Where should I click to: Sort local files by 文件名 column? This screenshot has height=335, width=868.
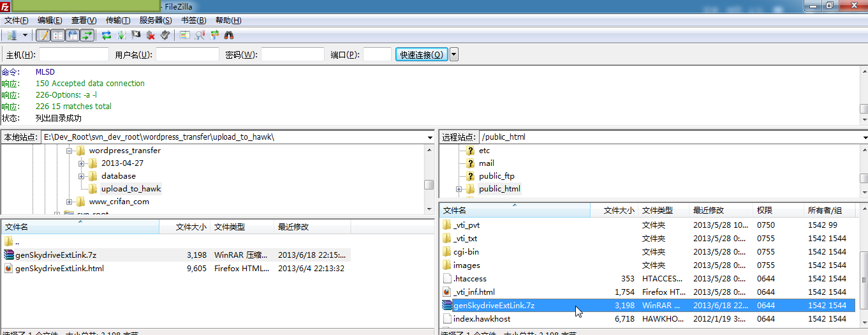[x=80, y=227]
